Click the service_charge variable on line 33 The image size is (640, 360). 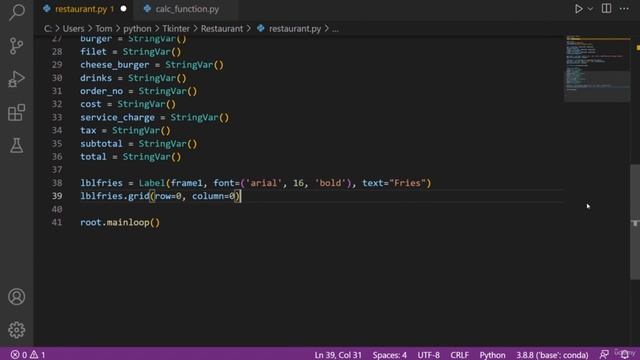[x=118, y=118]
